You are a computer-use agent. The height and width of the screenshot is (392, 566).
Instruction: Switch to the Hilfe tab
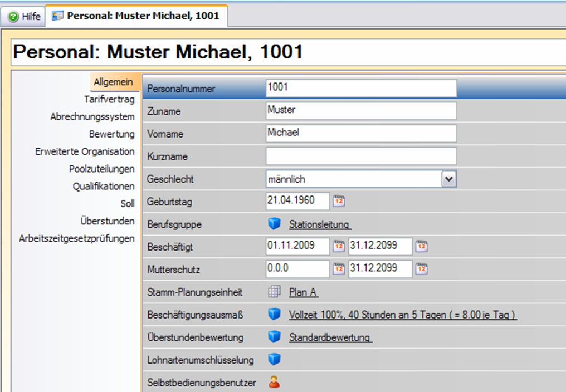click(x=25, y=17)
